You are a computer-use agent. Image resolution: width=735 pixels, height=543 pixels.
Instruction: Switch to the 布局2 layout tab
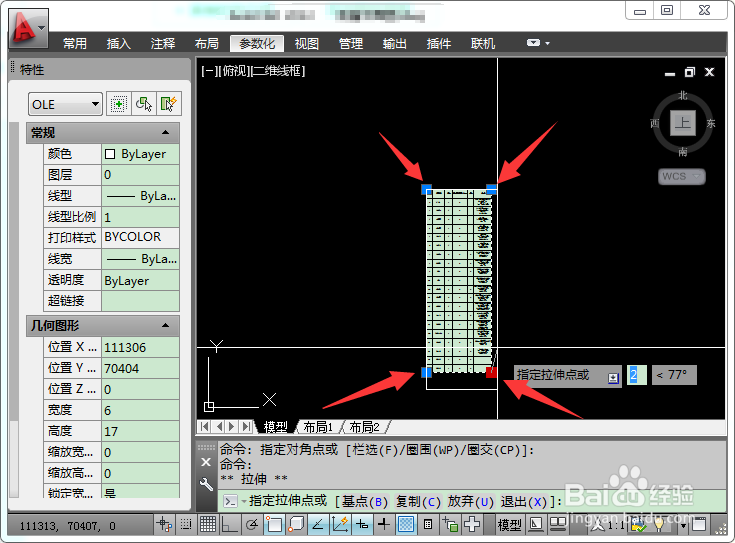pos(364,427)
